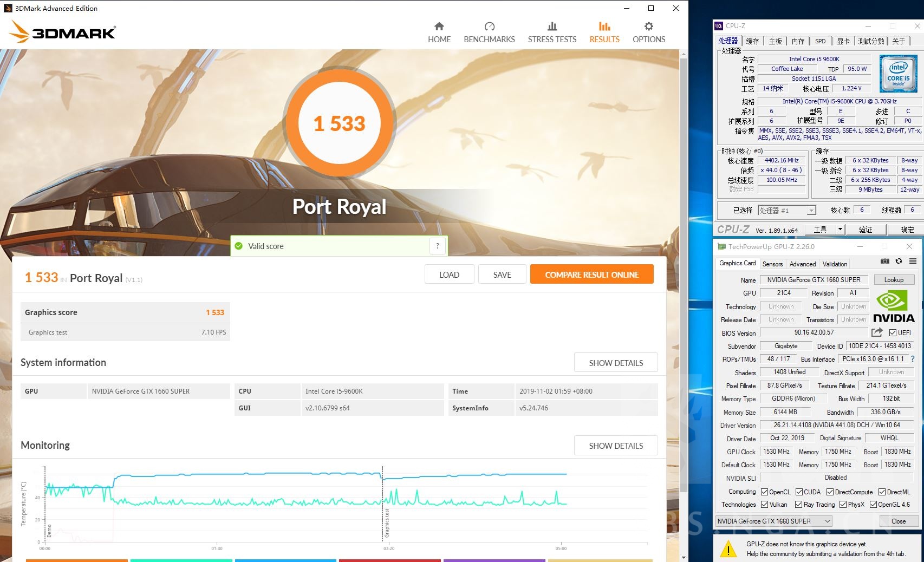Screen dimensions: 924x562
Task: Click the green Valid score checkmark icon
Action: [x=238, y=246]
